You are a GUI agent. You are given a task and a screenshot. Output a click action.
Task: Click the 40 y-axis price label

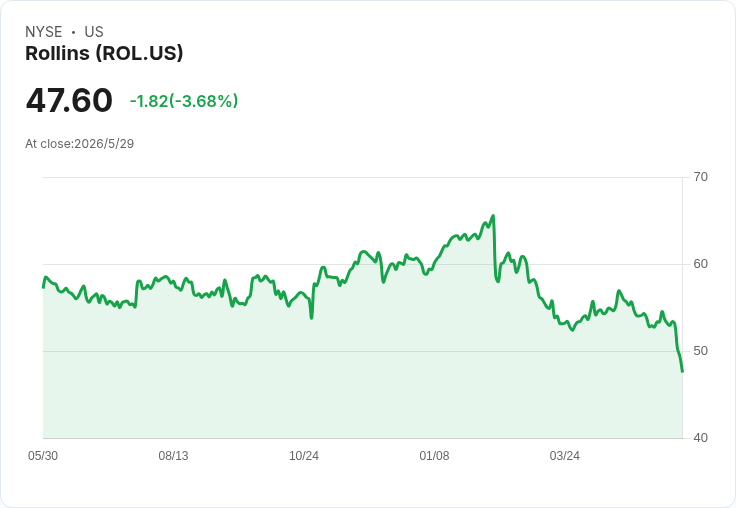(x=700, y=438)
